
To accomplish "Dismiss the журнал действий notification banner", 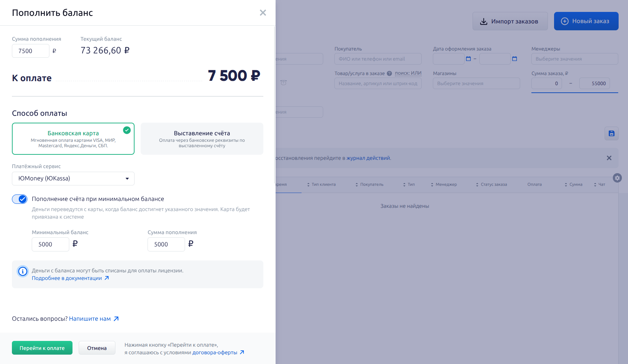I will [609, 158].
